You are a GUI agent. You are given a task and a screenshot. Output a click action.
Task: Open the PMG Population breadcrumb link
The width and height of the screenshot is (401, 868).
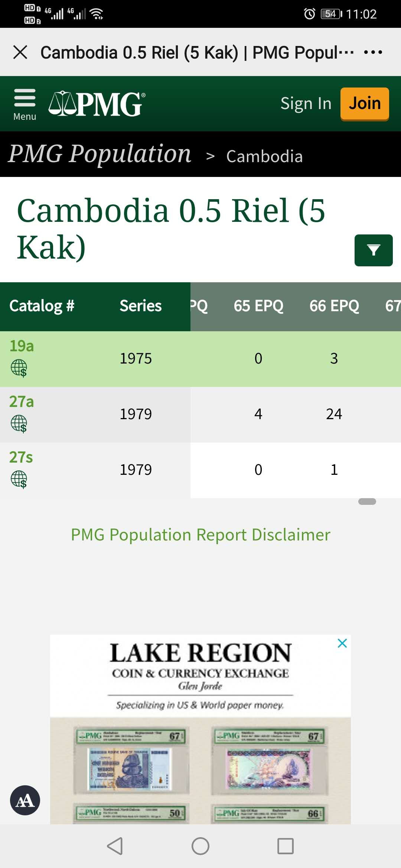pyautogui.click(x=100, y=154)
